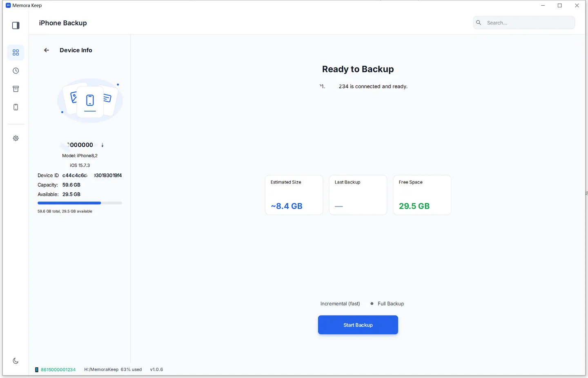Click the search magnifier icon
Viewport: 588px width, 378px height.
[479, 23]
